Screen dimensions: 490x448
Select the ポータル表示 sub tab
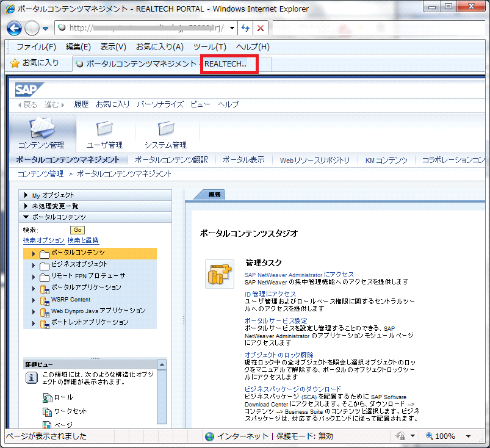point(243,160)
